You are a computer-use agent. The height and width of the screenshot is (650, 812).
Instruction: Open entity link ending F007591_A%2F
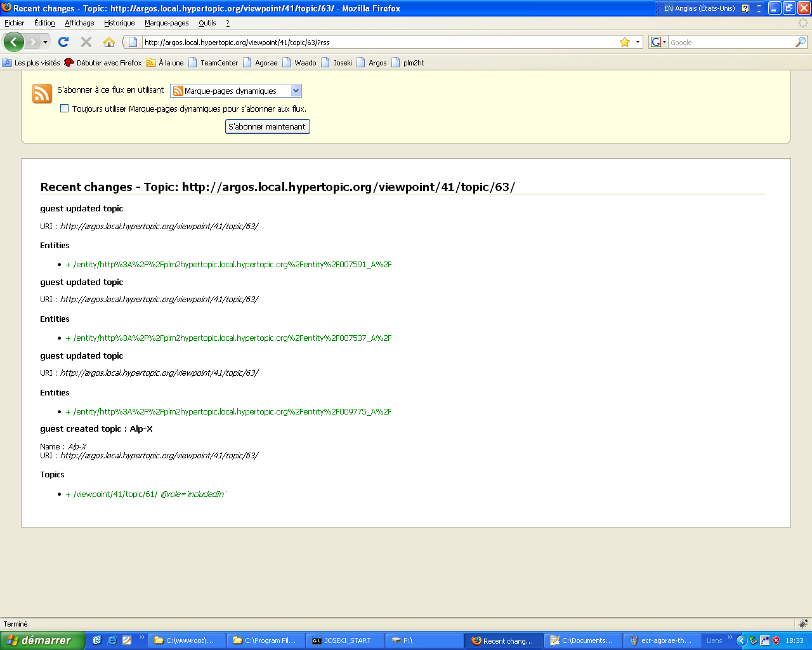232,265
